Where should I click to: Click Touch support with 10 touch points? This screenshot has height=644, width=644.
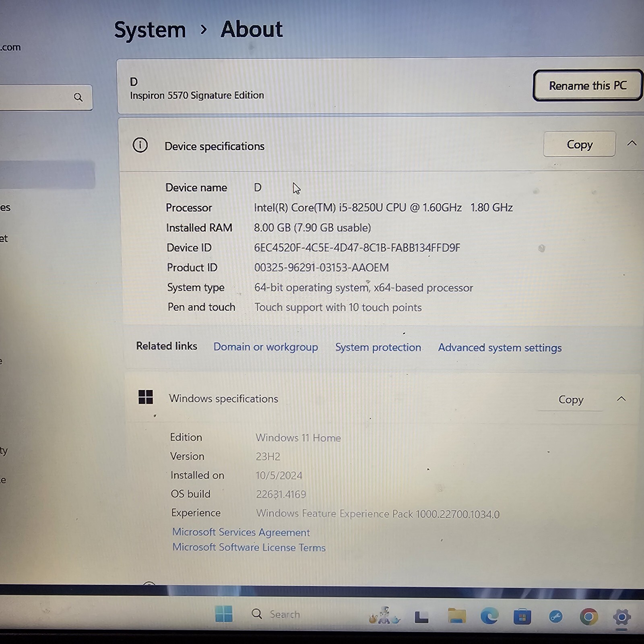338,308
